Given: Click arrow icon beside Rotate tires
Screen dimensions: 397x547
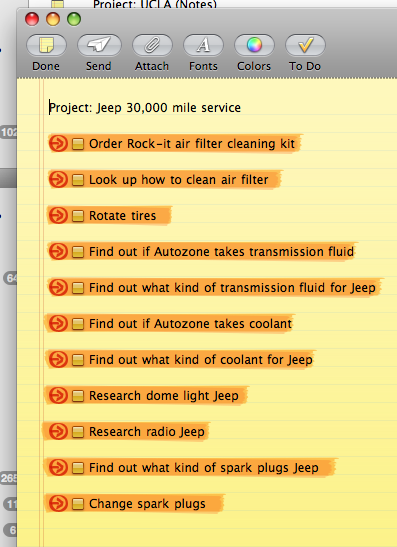Looking at the screenshot, I should [x=58, y=215].
